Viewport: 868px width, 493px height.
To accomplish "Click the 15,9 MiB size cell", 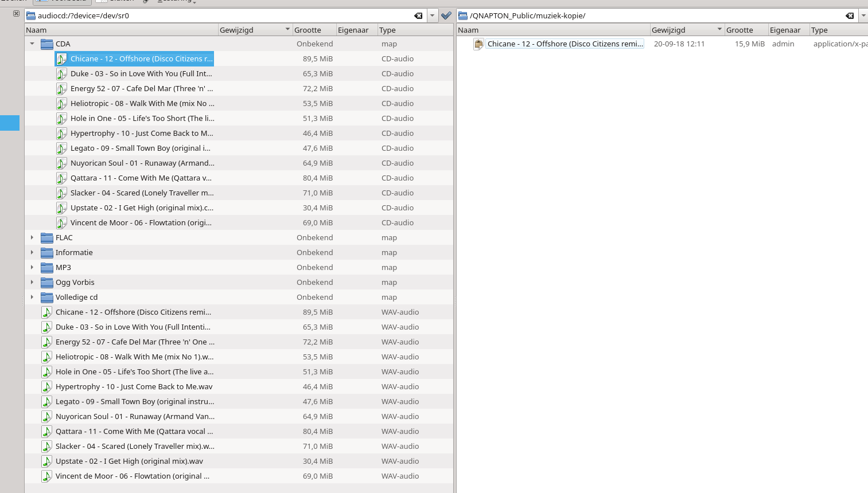I will [x=750, y=44].
